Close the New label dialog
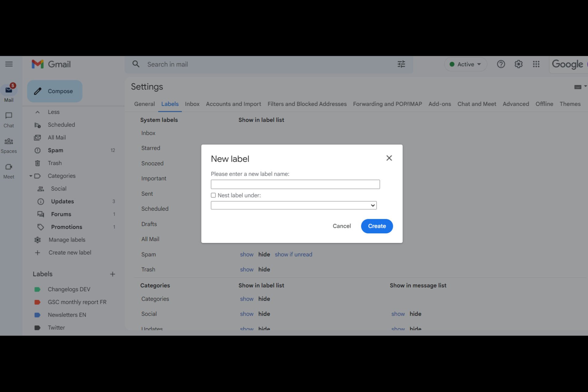 [x=389, y=158]
